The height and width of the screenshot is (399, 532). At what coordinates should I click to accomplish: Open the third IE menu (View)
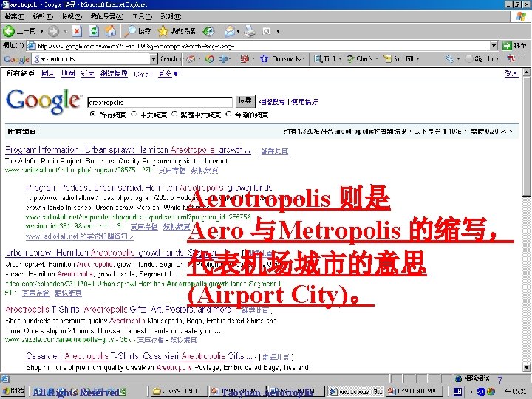click(72, 16)
